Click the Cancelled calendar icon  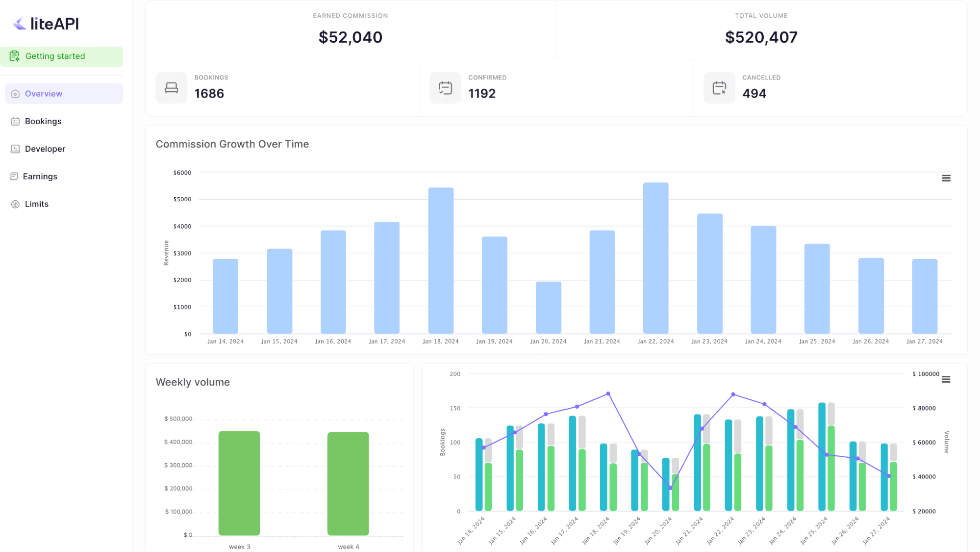tap(719, 88)
